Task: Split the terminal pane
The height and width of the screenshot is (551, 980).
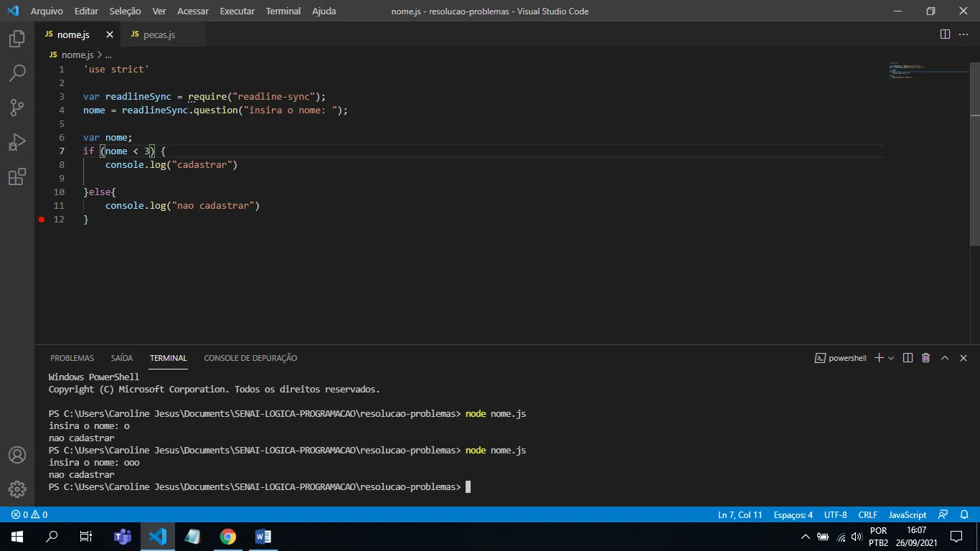Action: click(x=908, y=358)
